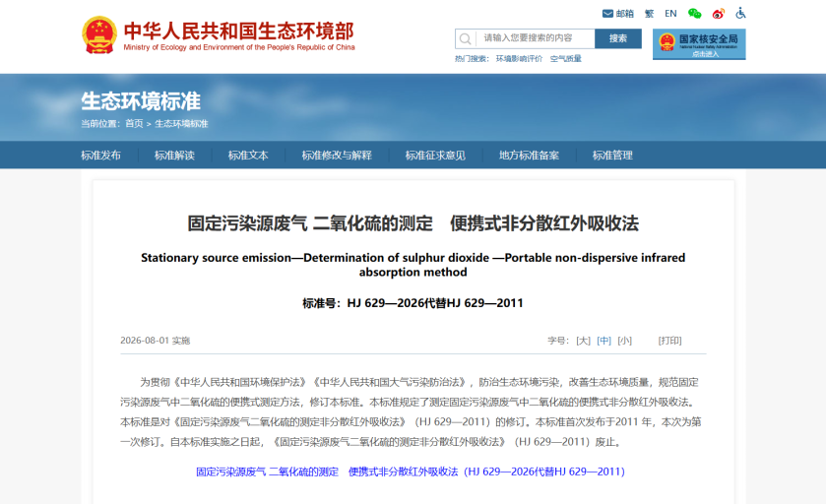Open the 标准解读 menu item
The image size is (826, 504).
(174, 156)
